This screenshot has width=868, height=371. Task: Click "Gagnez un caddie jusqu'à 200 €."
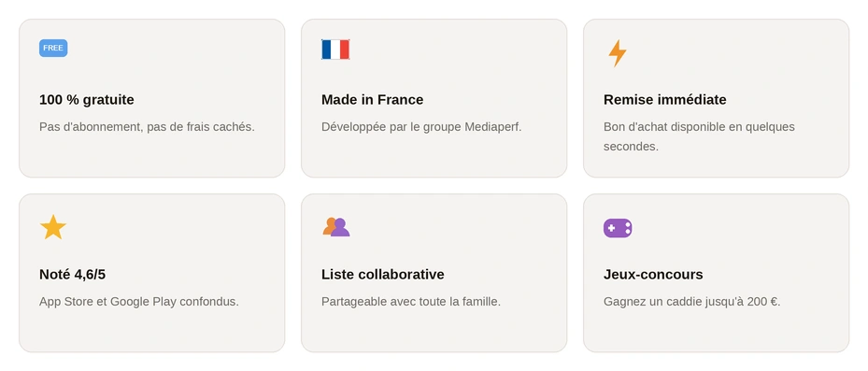tap(692, 302)
